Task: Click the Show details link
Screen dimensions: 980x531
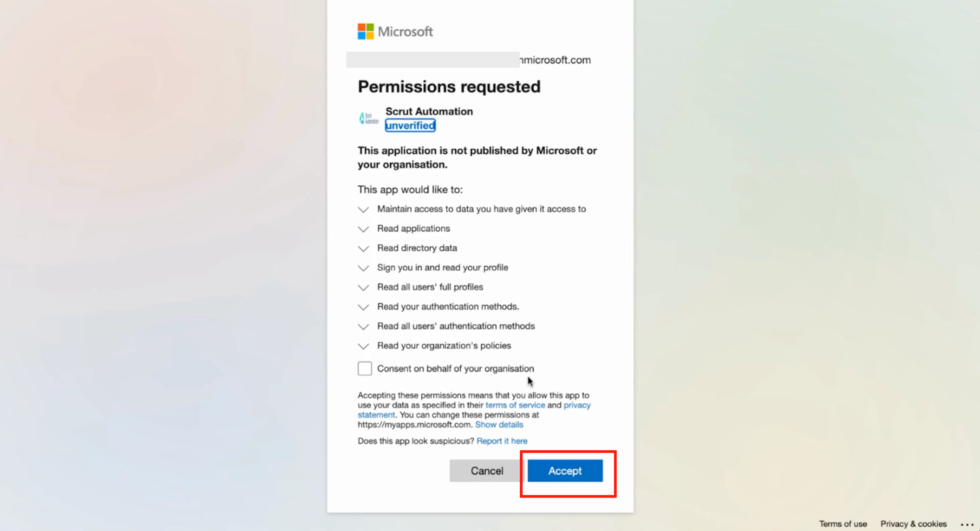Action: tap(499, 425)
